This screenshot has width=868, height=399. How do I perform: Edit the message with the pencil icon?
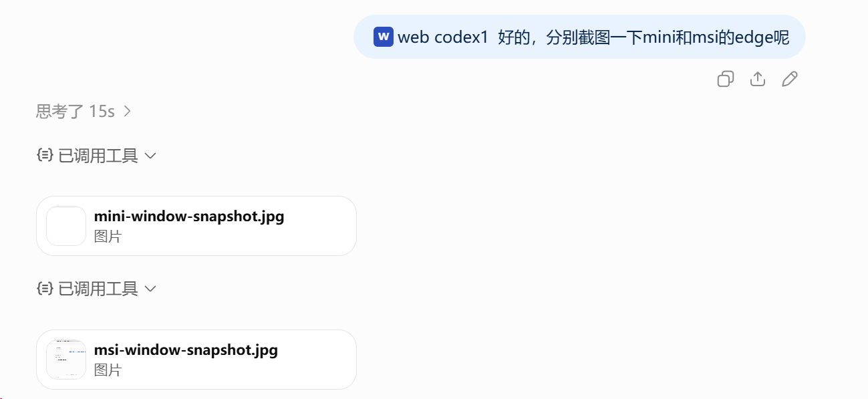790,79
